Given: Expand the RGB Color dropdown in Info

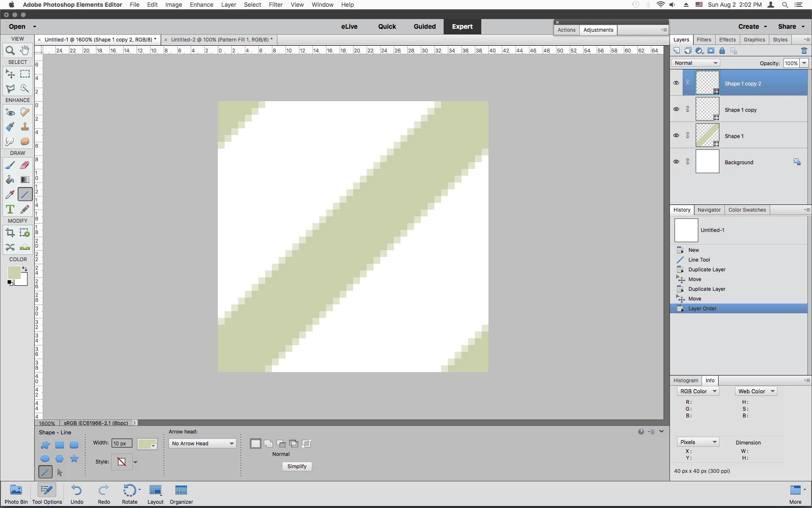Looking at the screenshot, I should point(698,391).
